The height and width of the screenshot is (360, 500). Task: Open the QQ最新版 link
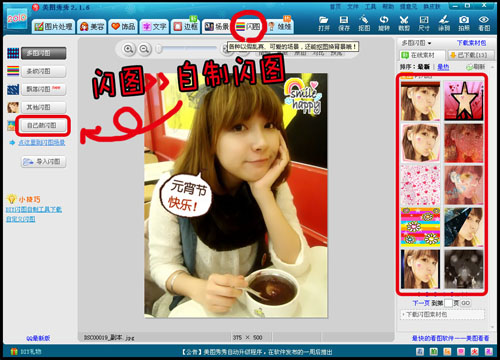tap(38, 338)
